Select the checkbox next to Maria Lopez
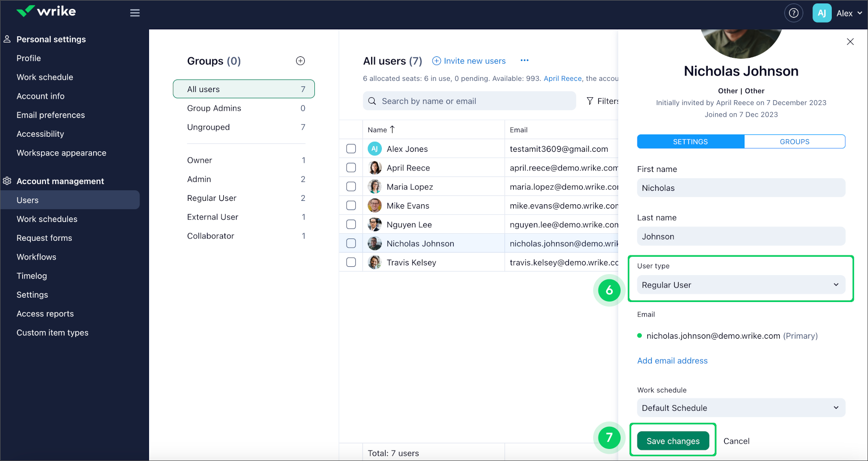The height and width of the screenshot is (461, 868). tap(351, 186)
